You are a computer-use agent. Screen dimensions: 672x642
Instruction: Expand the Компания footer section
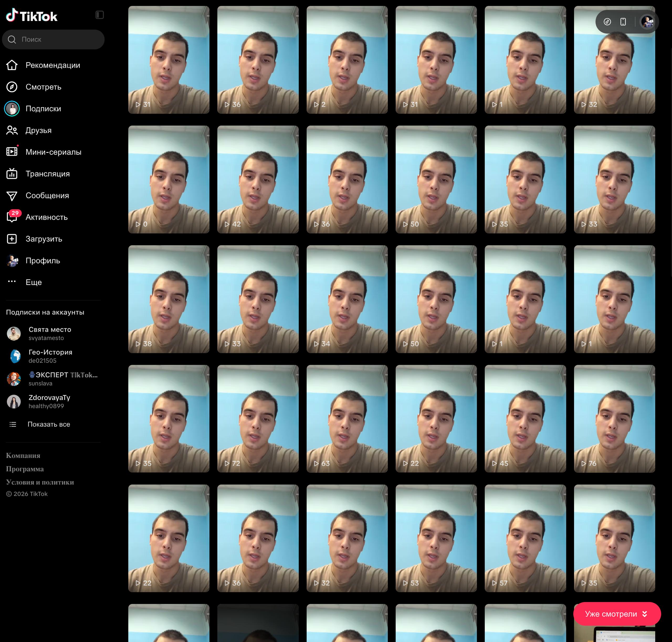tap(23, 456)
